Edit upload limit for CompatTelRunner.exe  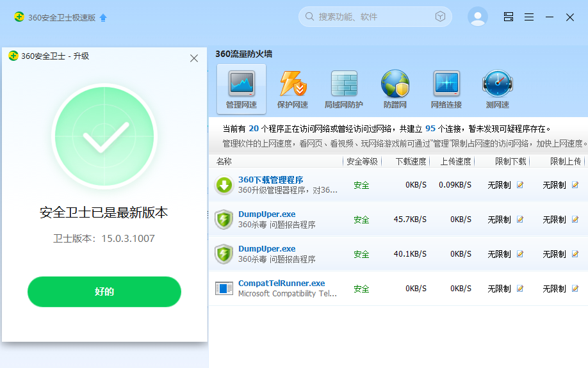click(575, 289)
